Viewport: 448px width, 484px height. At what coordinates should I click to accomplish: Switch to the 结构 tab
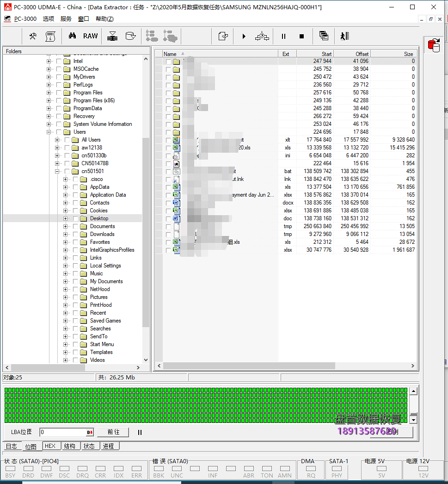click(x=70, y=446)
